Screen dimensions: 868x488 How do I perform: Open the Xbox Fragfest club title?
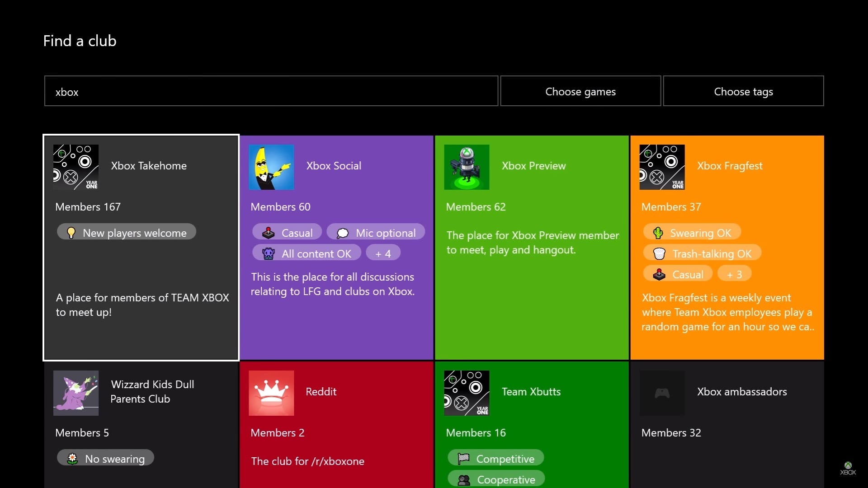[730, 166]
